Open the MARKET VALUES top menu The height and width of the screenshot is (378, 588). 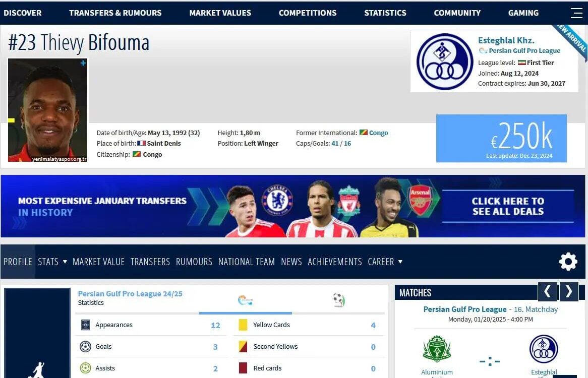click(x=220, y=13)
